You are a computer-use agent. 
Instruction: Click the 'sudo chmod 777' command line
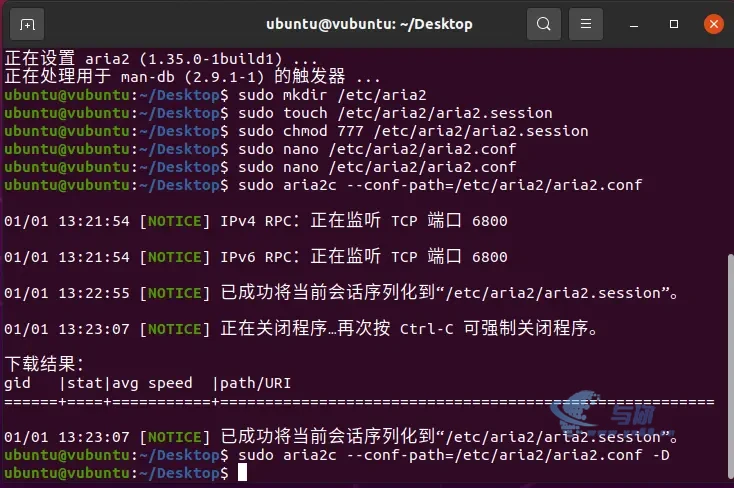coord(296,131)
